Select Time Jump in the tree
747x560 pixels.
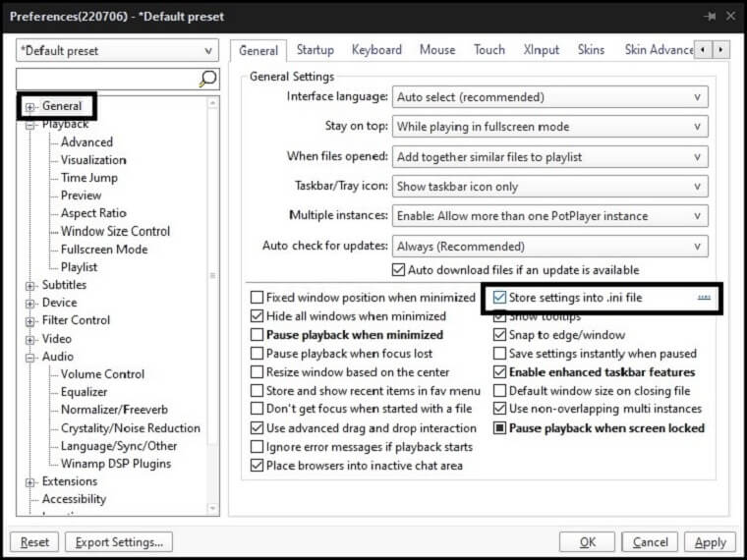89,178
